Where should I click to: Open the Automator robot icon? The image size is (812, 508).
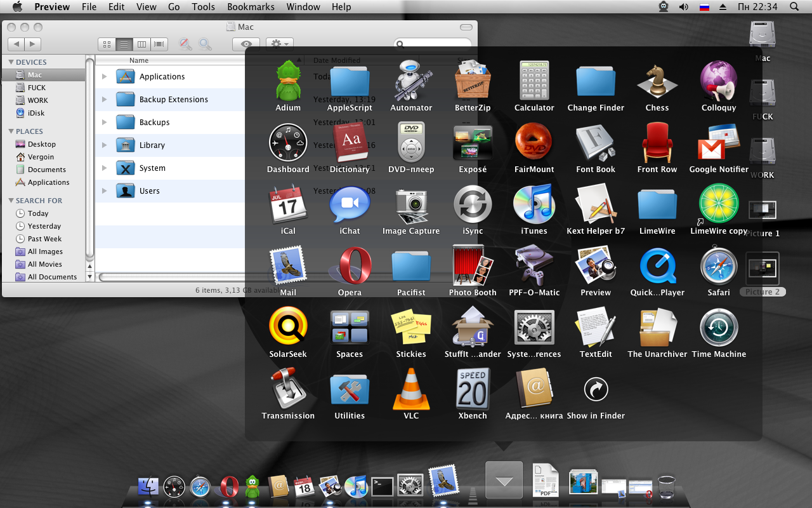point(411,81)
